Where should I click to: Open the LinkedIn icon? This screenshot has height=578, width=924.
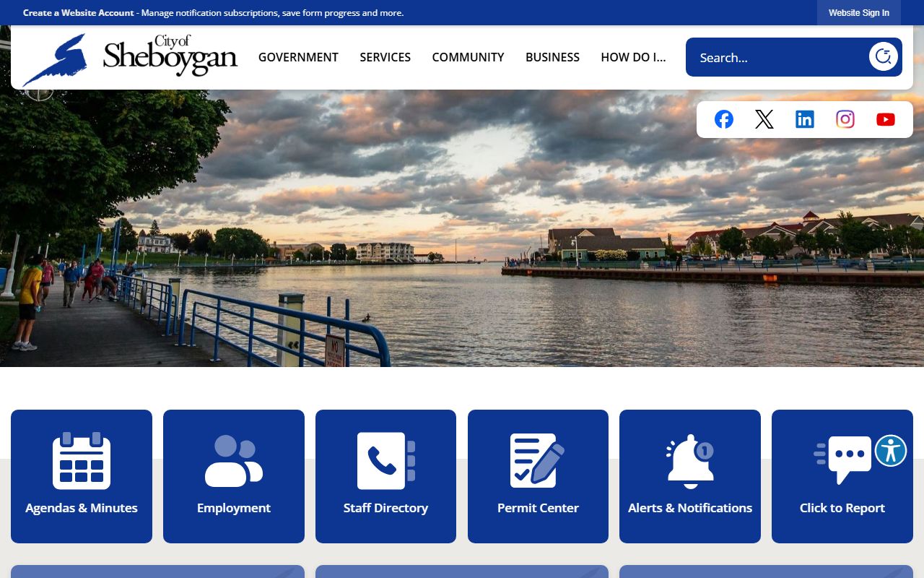coord(805,119)
